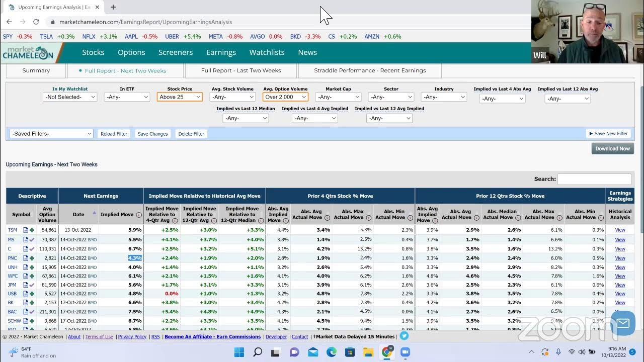
Task: Open Windows Start menu
Action: 239,352
